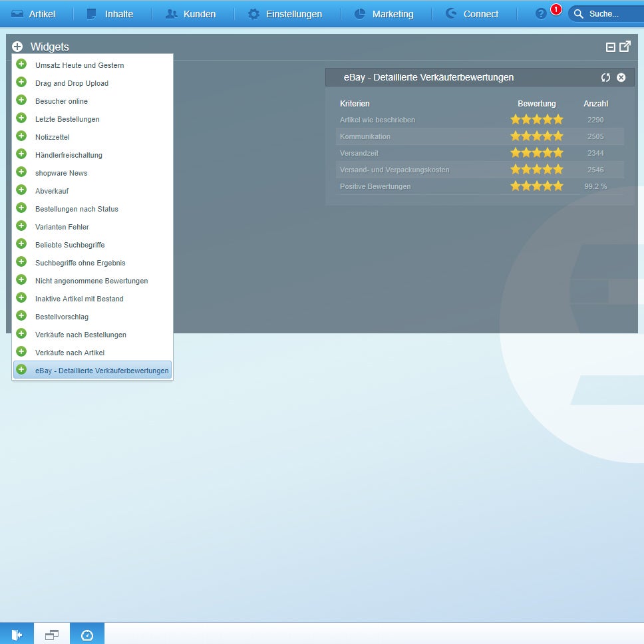This screenshot has height=644, width=644.
Task: Click plus icon of eBay Detaillierte Verkäuferbewertungen entry
Action: [x=21, y=370]
